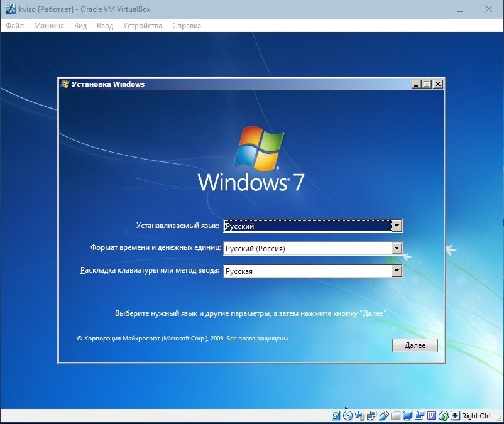Click the Microsoft copyright notice text

(183, 338)
